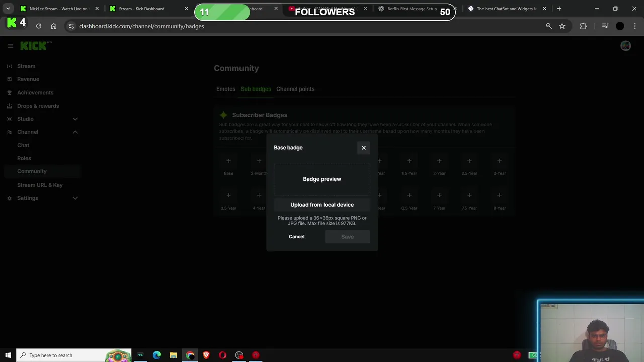The image size is (644, 362).
Task: Open the browser extensions menu
Action: click(x=583, y=26)
